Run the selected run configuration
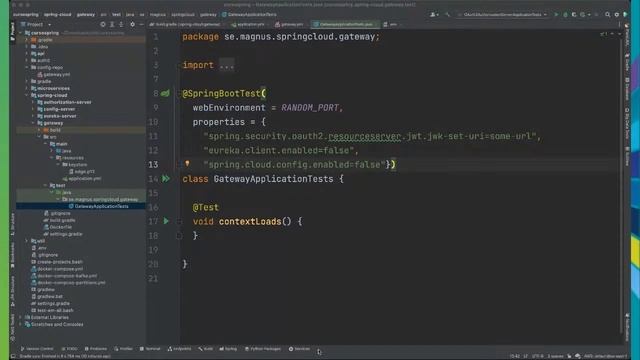 [556, 15]
